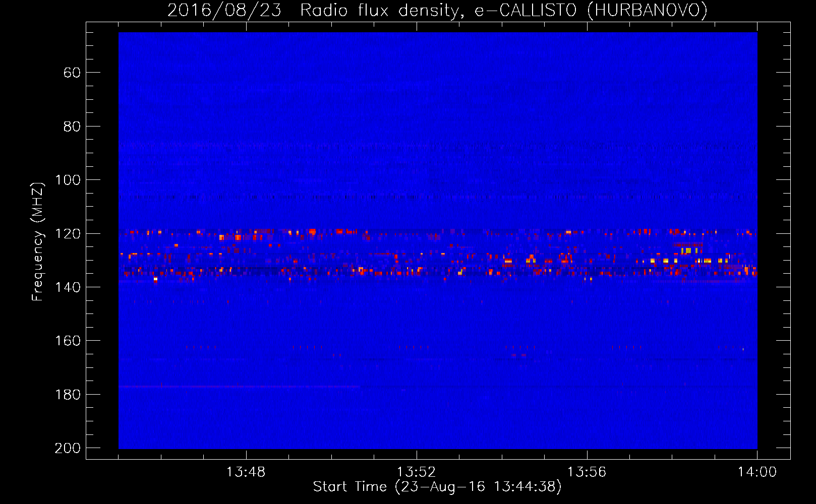Click the 60 MHz frequency tick label
The height and width of the screenshot is (504, 816).
point(72,73)
